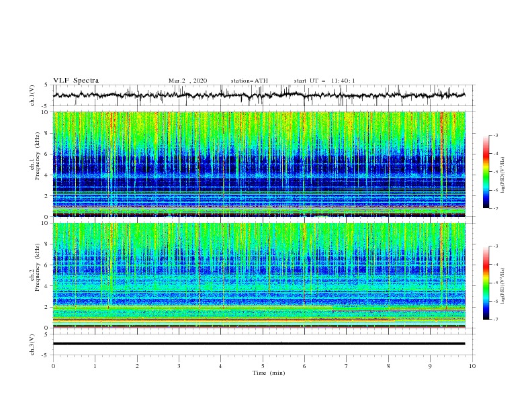
Task: Click time axis tick label "9"
Action: point(430,366)
